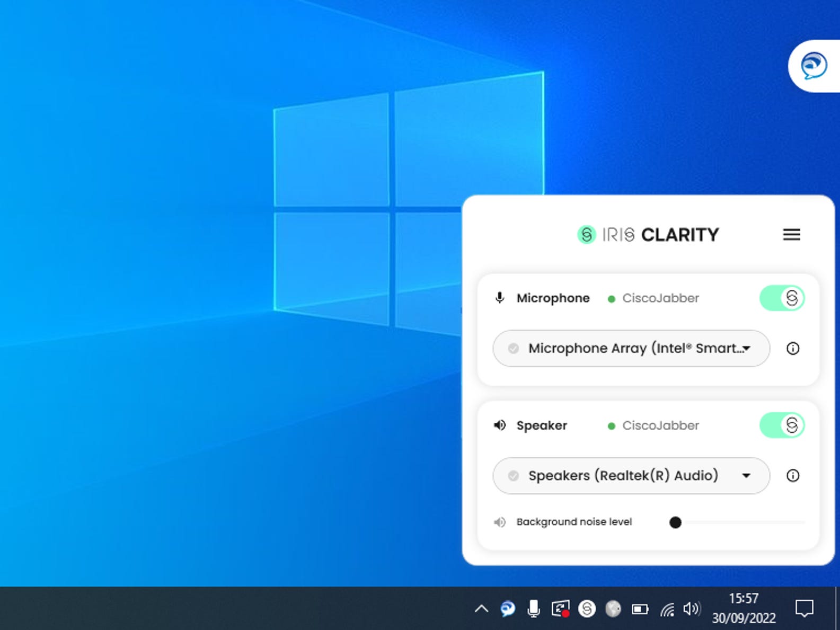Viewport: 840px width, 630px height.
Task: Open the floating Jabber chat bubble
Action: tap(814, 66)
